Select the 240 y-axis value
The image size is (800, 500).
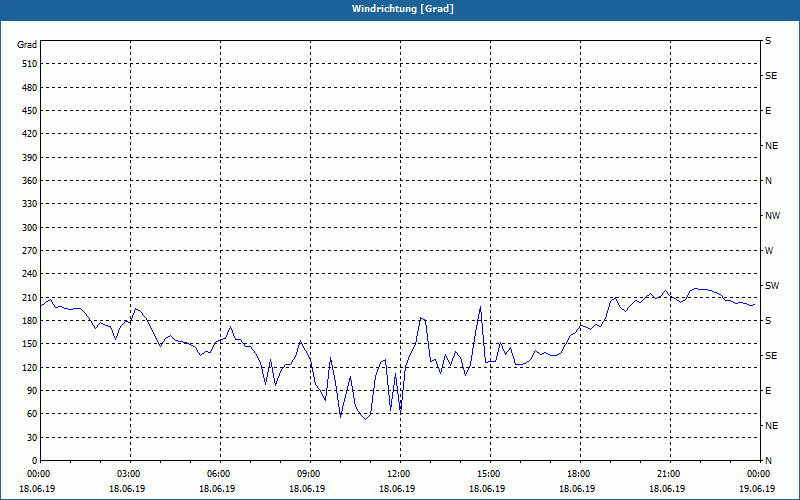click(30, 274)
